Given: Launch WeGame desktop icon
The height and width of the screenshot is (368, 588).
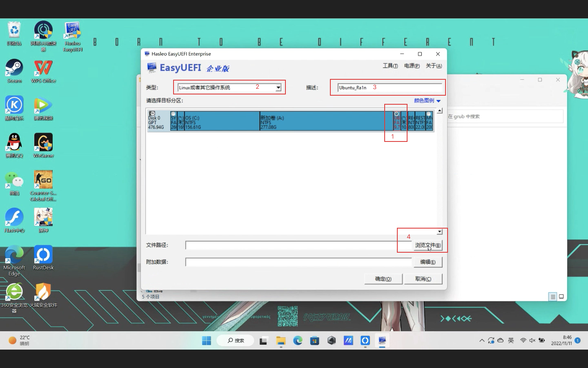Looking at the screenshot, I should pos(43,146).
